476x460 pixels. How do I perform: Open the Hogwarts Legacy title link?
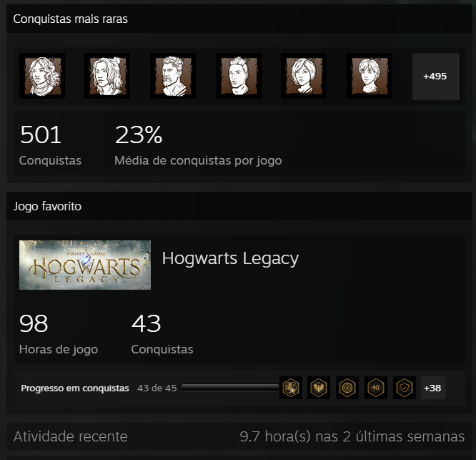tap(230, 258)
